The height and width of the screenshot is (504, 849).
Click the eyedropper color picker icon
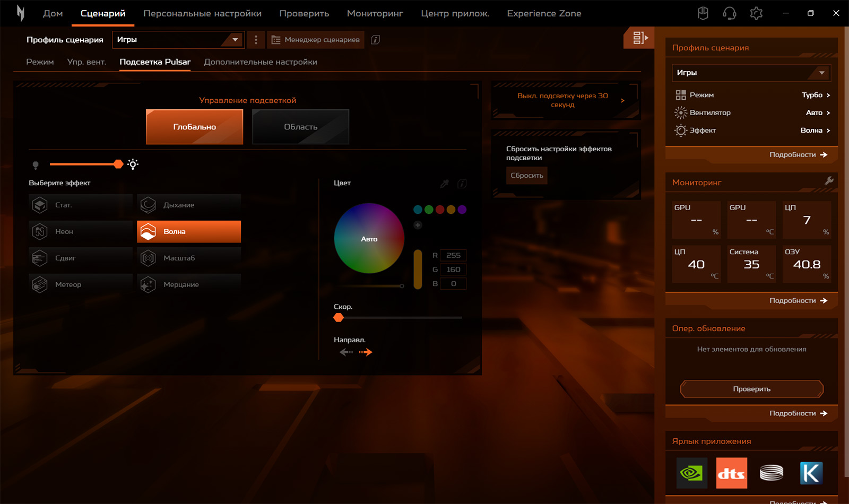(x=445, y=184)
